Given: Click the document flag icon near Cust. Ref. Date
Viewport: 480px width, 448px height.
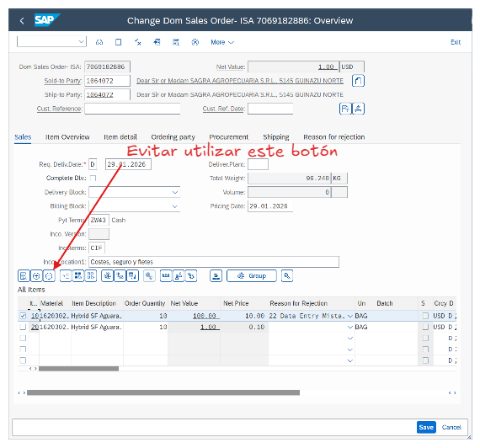Looking at the screenshot, I should pyautogui.click(x=345, y=109).
